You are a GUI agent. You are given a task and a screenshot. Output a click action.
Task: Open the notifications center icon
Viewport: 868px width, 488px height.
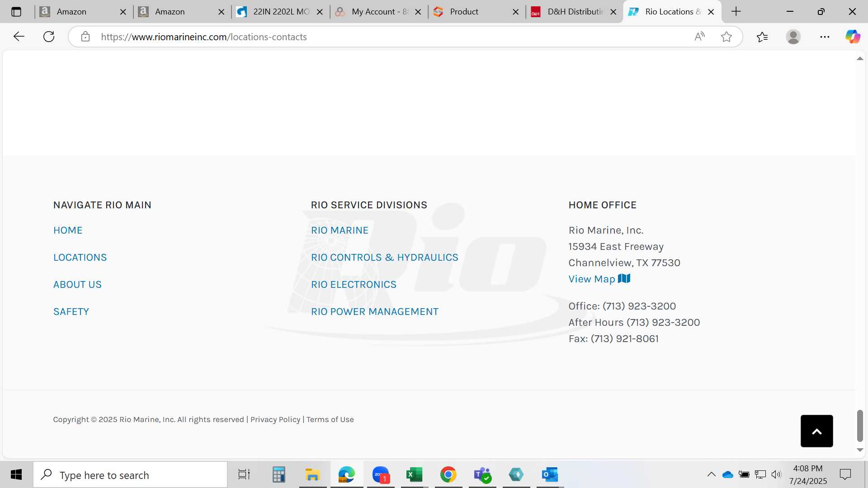coord(845,474)
